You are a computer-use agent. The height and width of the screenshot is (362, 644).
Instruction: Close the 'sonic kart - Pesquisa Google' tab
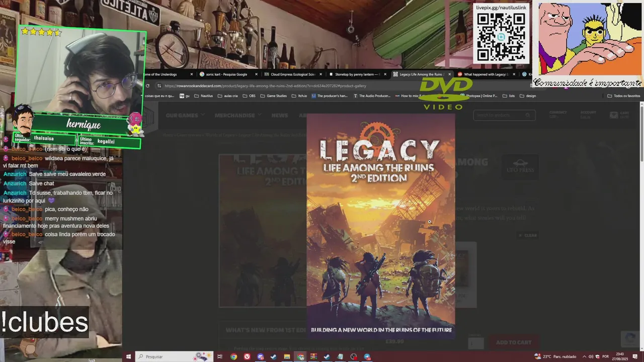(x=256, y=74)
